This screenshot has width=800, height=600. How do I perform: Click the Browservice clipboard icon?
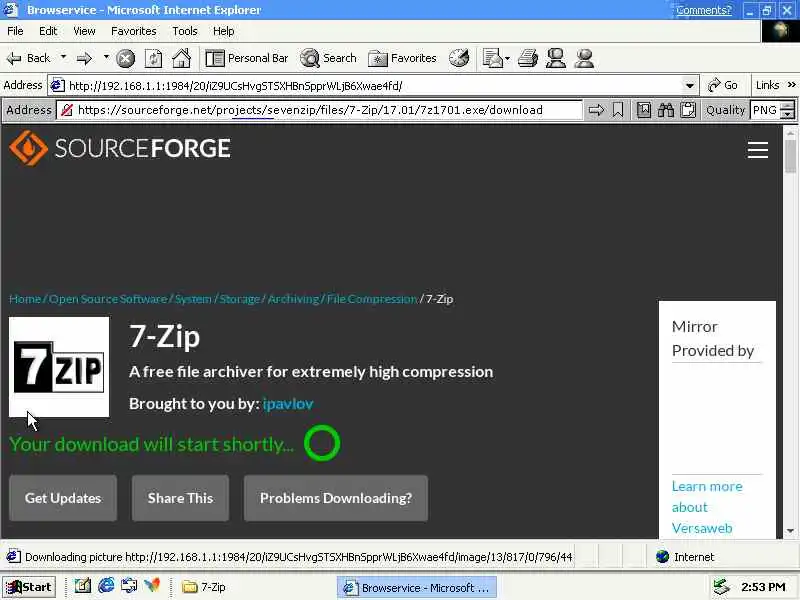(x=688, y=110)
